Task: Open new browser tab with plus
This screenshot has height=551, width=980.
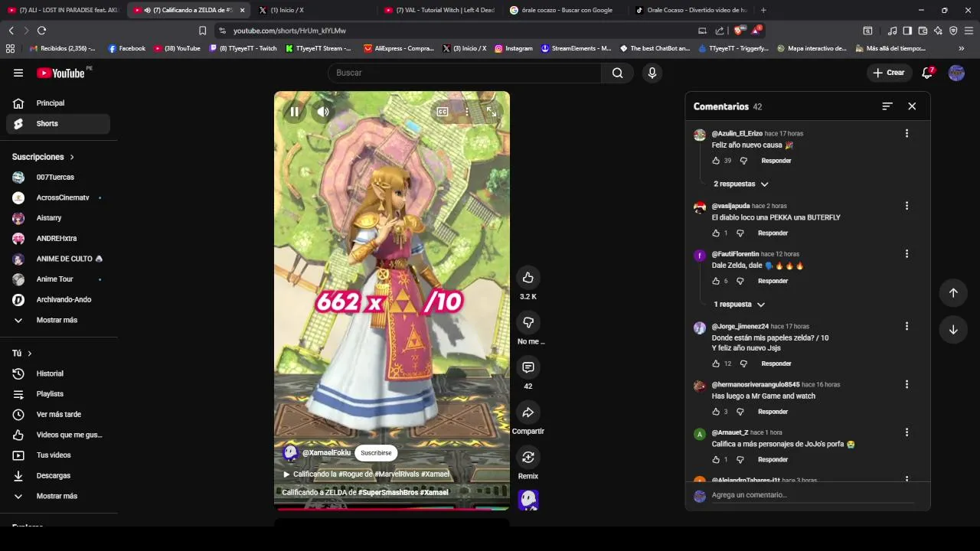Action: (763, 10)
